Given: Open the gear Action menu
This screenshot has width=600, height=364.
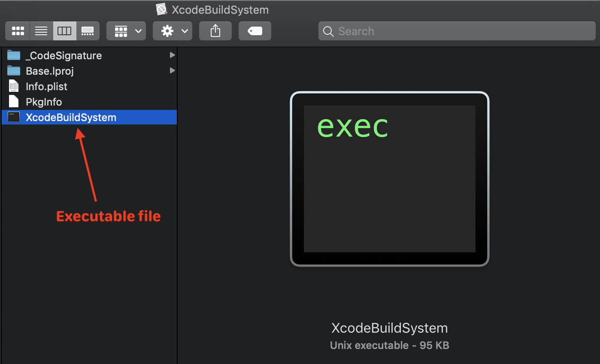Looking at the screenshot, I should tap(173, 31).
